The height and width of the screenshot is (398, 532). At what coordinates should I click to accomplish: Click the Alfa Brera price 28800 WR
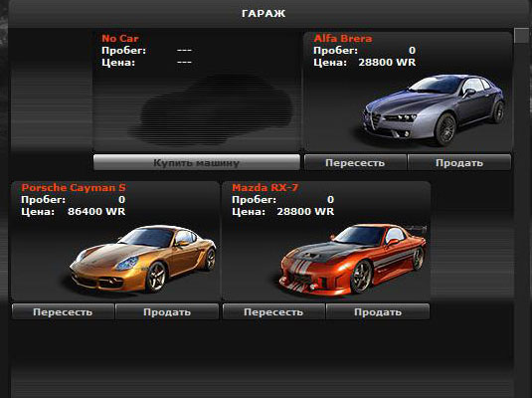[387, 62]
